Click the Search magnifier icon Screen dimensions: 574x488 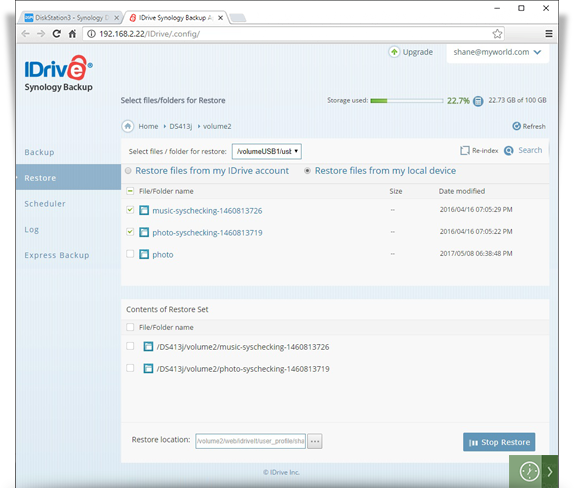[x=509, y=150]
